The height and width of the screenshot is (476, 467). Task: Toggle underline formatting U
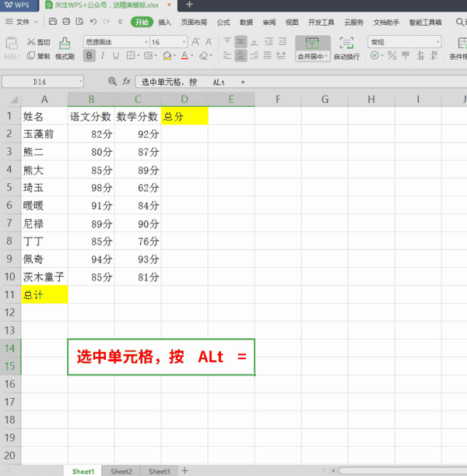(116, 55)
